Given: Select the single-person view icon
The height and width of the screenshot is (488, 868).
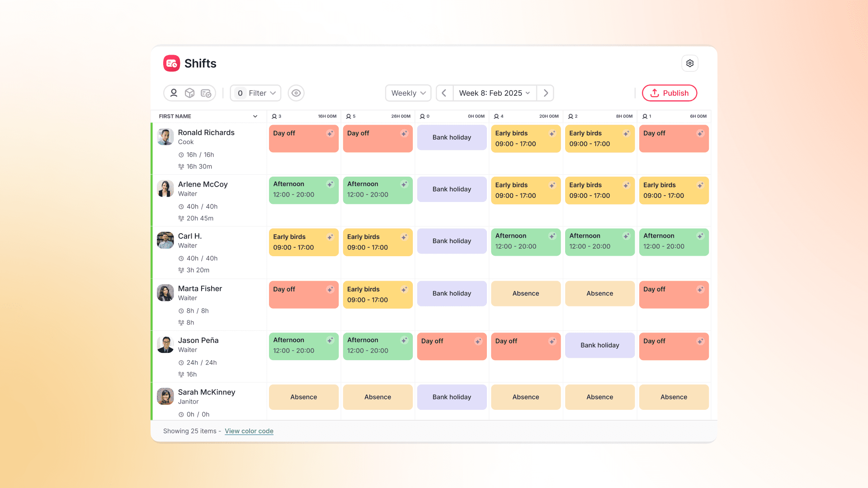Looking at the screenshot, I should tap(174, 93).
